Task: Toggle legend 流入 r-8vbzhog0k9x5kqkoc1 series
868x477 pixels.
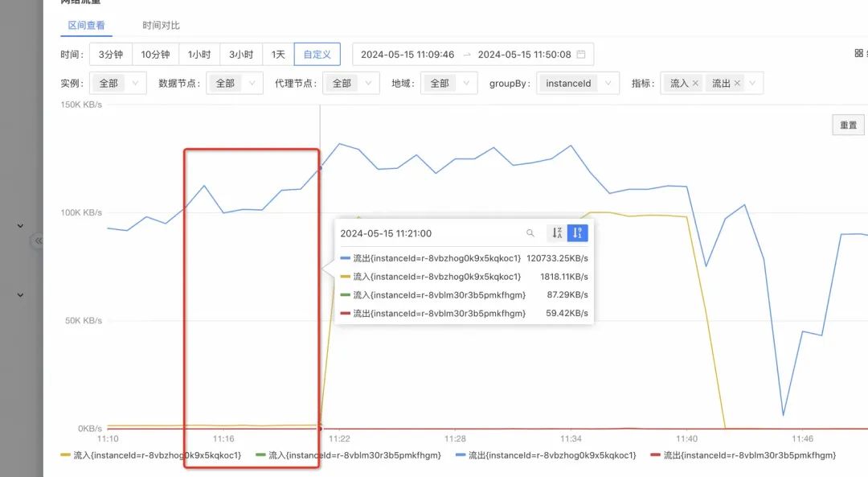Action: pyautogui.click(x=151, y=455)
